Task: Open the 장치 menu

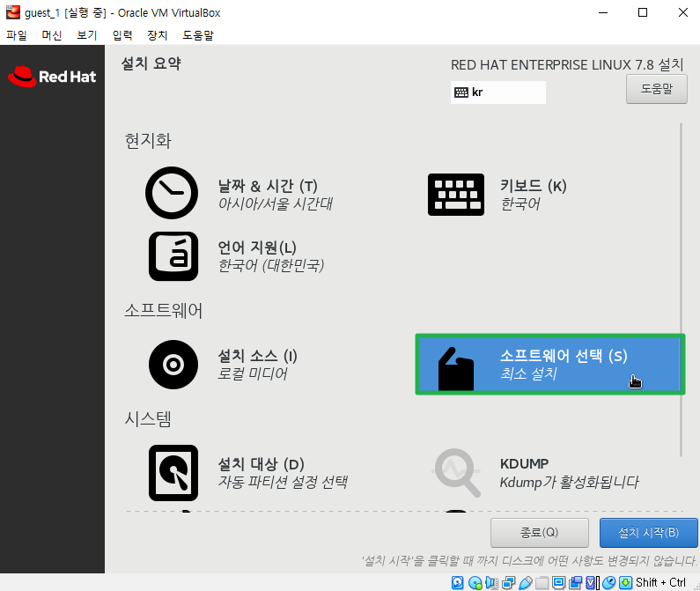Action: tap(157, 35)
